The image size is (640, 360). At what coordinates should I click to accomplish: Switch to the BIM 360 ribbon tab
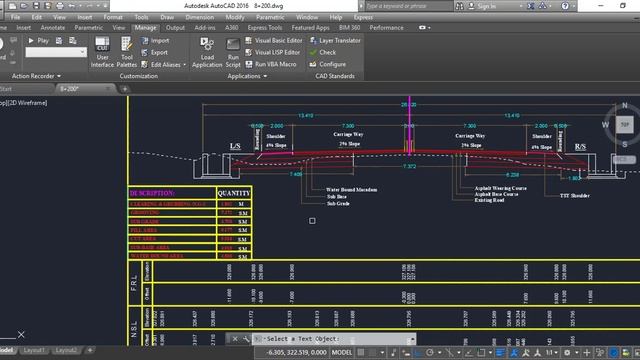349,28
